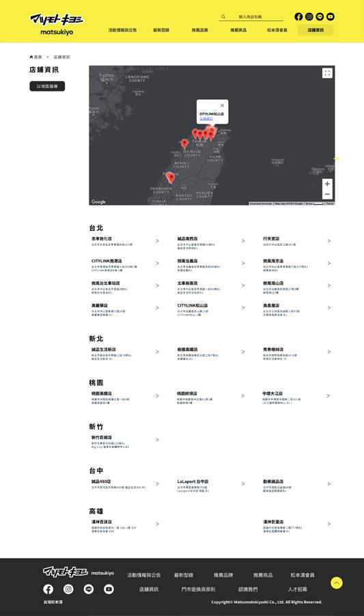Expand the 行天宮店 store entry arrow

coord(328,241)
